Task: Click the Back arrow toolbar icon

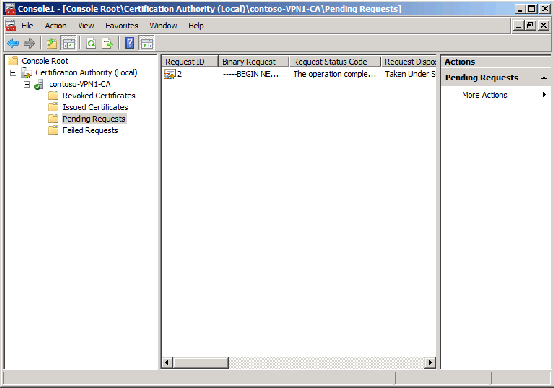Action: point(13,43)
